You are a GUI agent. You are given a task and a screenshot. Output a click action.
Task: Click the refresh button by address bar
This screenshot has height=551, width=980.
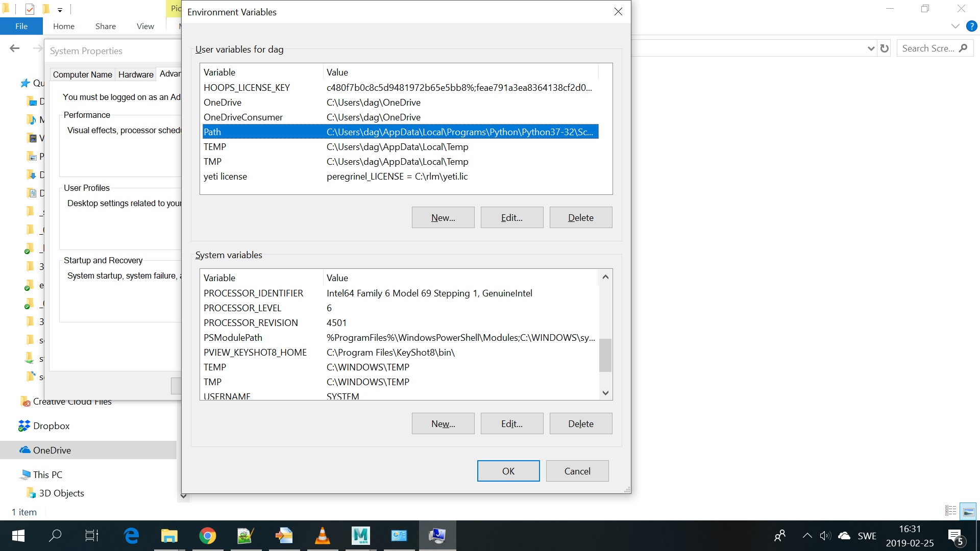[885, 48]
